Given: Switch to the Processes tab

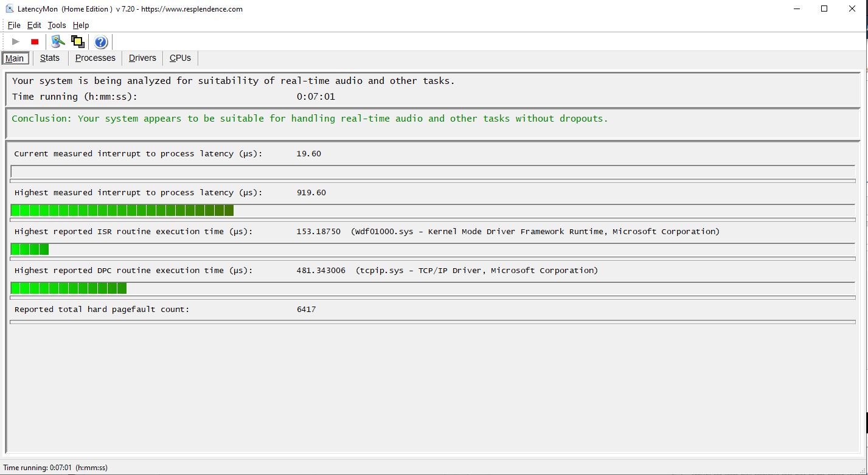Looking at the screenshot, I should pyautogui.click(x=95, y=58).
